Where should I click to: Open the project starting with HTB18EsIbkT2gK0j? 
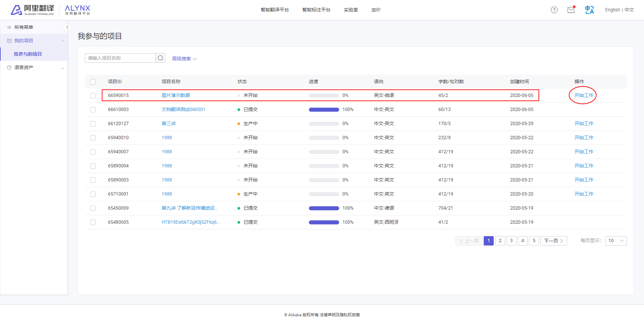[191, 222]
